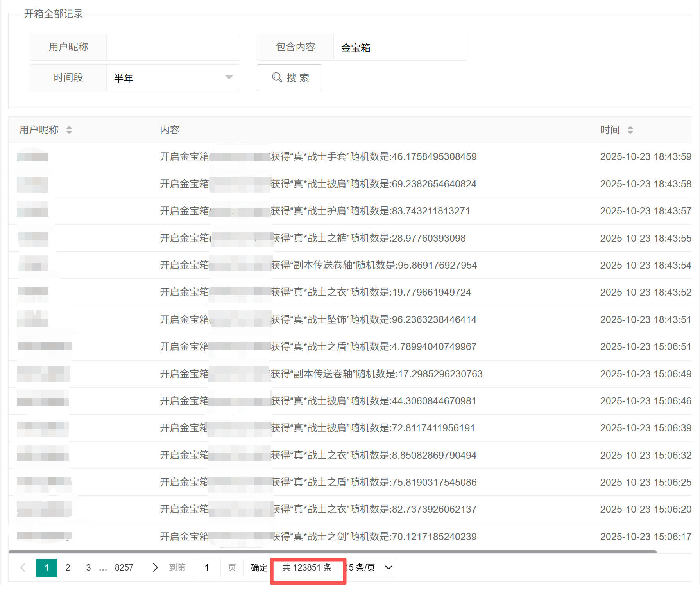Click the 用户昵称 input field
Image resolution: width=700 pixels, height=594 pixels.
pyautogui.click(x=173, y=47)
